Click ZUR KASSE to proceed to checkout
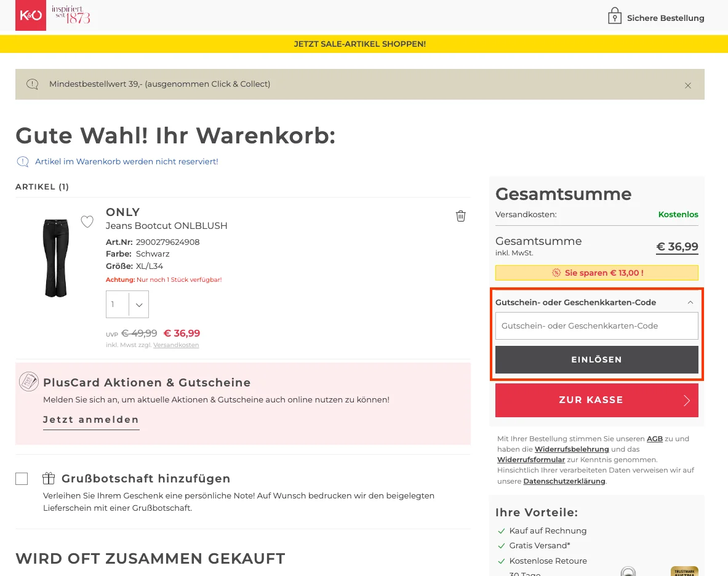 coord(596,400)
